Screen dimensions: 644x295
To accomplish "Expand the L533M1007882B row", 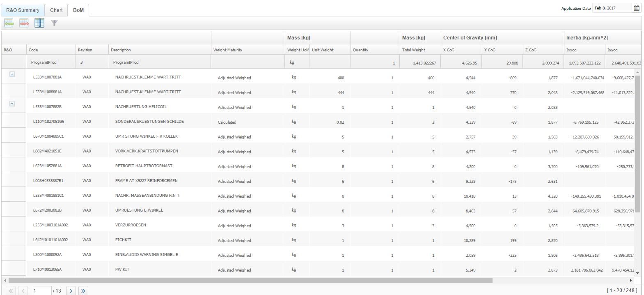I will [x=12, y=104].
